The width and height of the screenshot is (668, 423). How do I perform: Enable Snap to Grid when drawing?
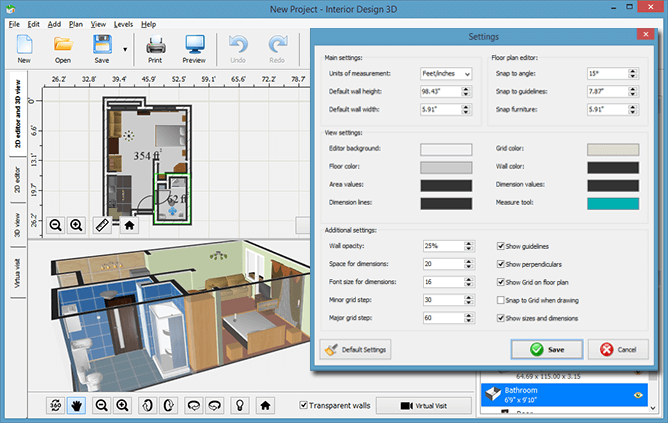pyautogui.click(x=501, y=300)
